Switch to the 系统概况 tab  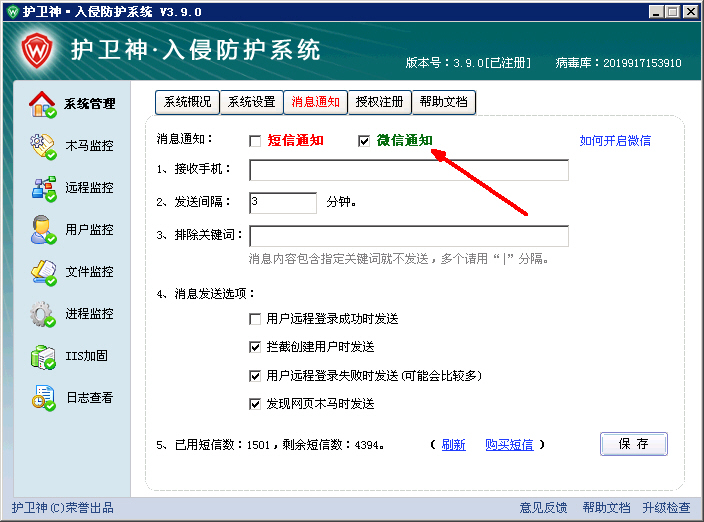(x=187, y=102)
